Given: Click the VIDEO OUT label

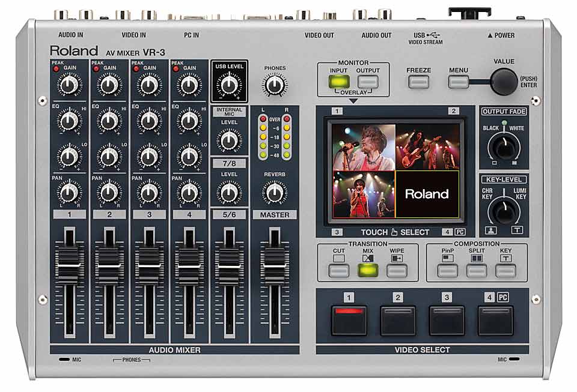Looking at the screenshot, I should tap(319, 35).
